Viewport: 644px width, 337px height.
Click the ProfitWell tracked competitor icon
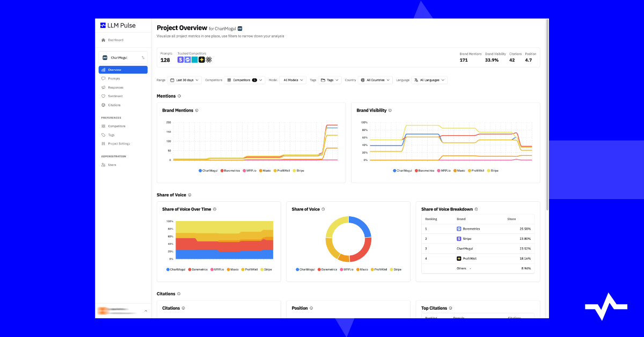coord(202,60)
